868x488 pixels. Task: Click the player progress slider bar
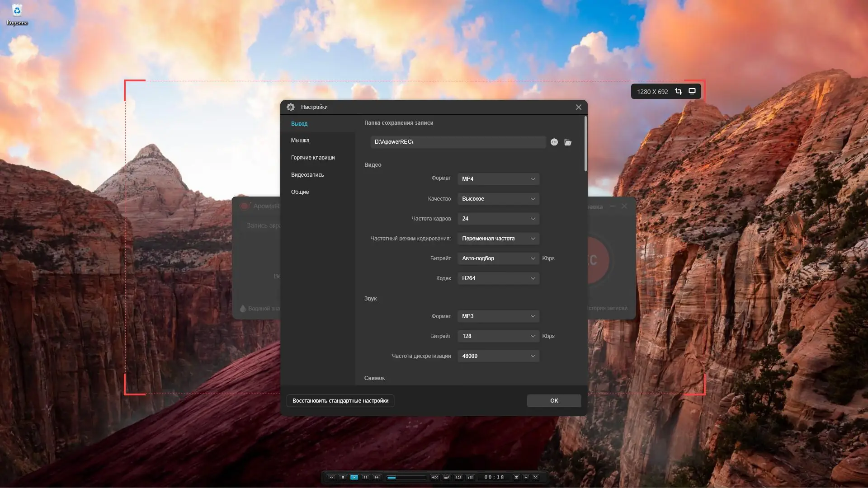tap(407, 477)
